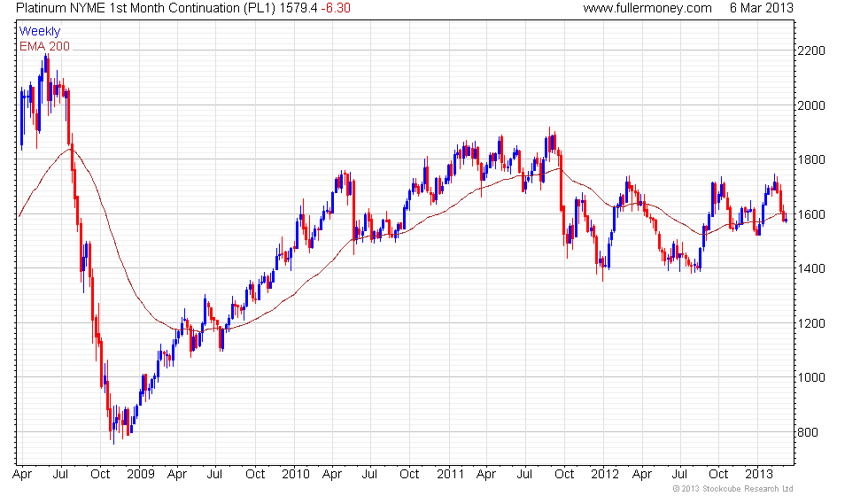Viewport: 868px width, 496px height.
Task: Click the chart date '6 Mar 2013'
Action: click(x=761, y=8)
